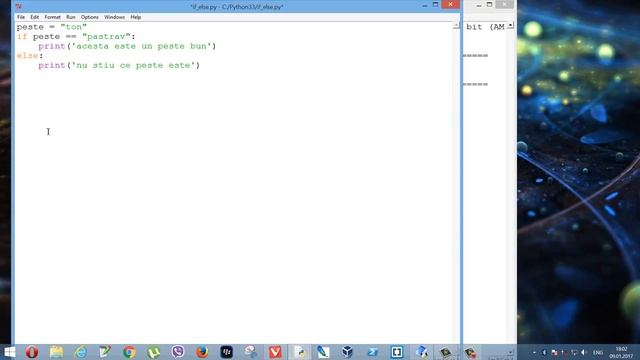Viewport: 640px width, 360px height.
Task: Click the "pastrav" string in the if line
Action: tap(106, 37)
